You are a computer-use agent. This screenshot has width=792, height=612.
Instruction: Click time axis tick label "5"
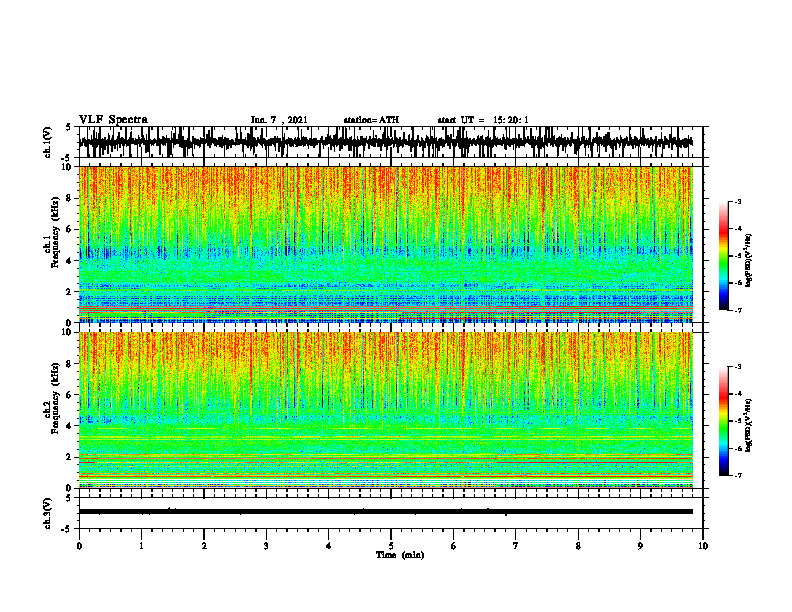point(391,546)
